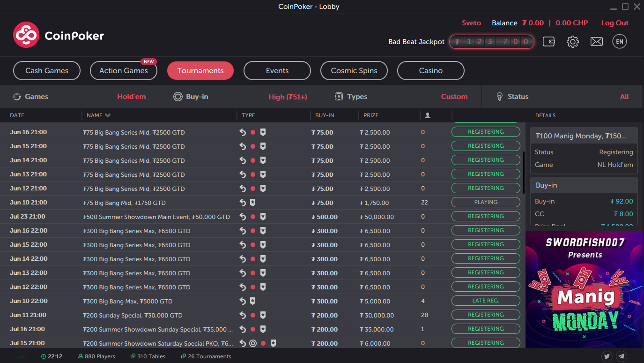Open the Twitter link icon
This screenshot has height=363, width=644.
point(607,356)
